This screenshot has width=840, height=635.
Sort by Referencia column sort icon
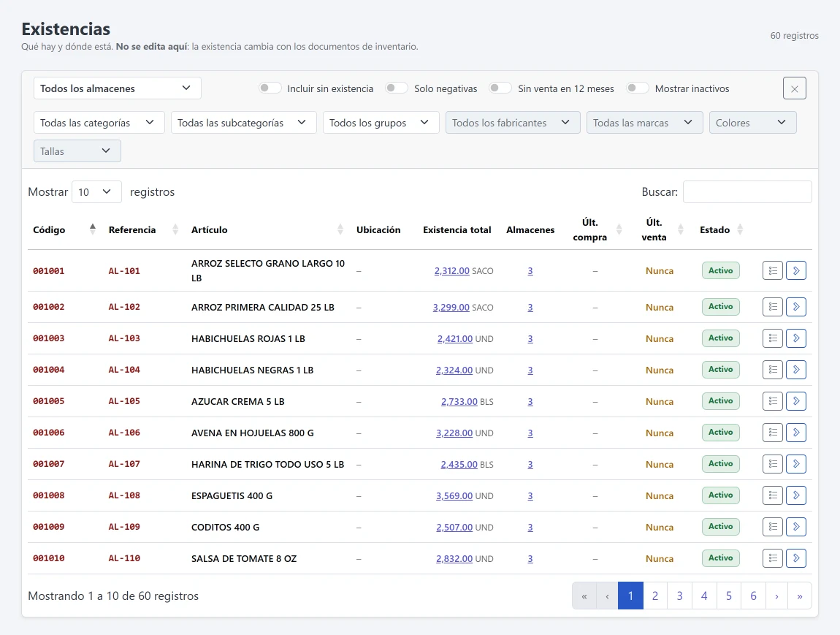pos(175,229)
